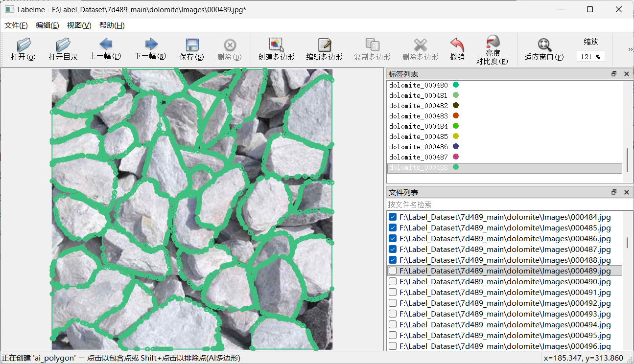Uncheck the 000484.jpg file checkbox
The width and height of the screenshot is (634, 364).
[x=392, y=217]
